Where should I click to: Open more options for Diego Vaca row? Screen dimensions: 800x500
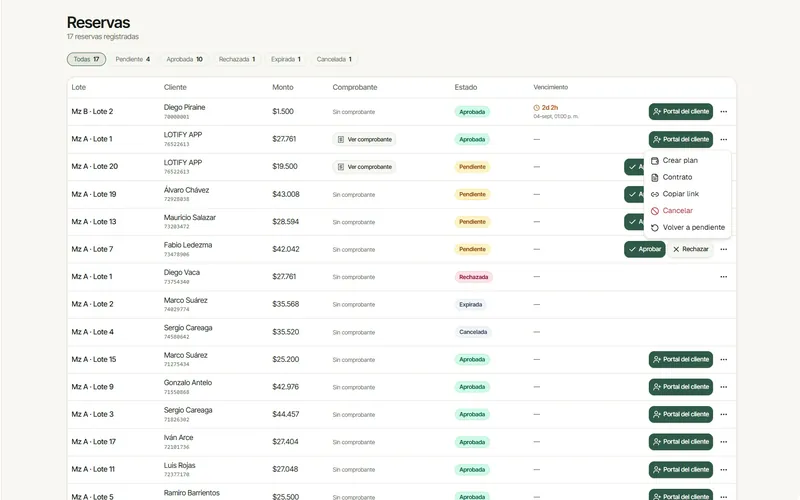coord(723,277)
